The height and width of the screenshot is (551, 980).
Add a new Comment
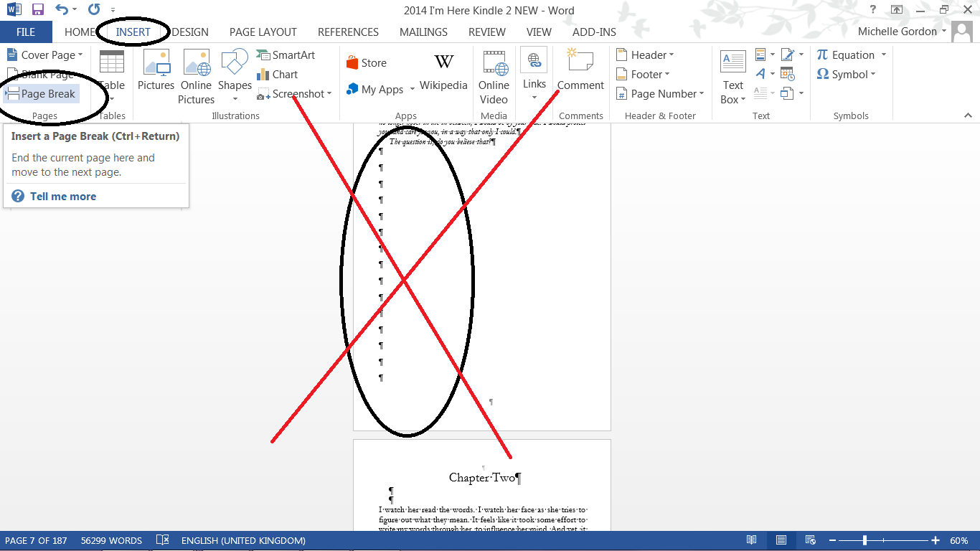click(580, 70)
